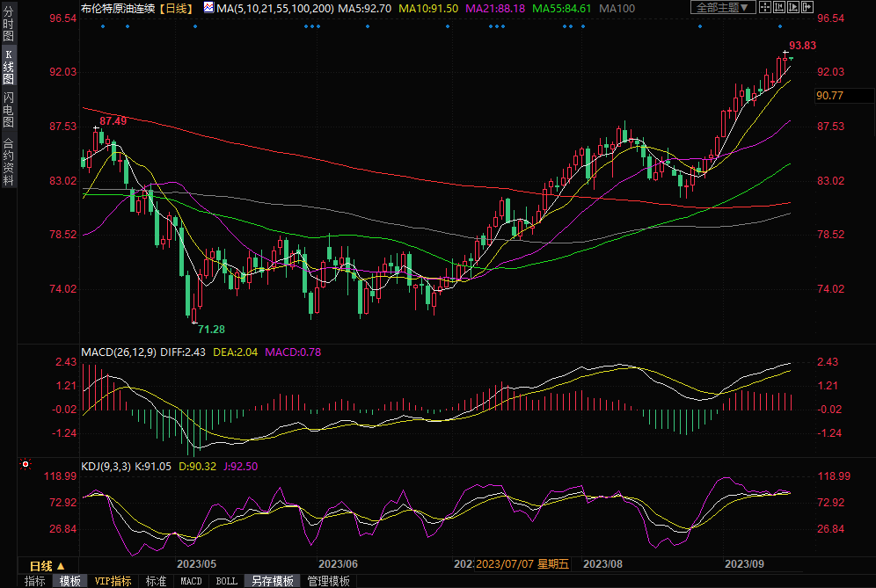Click the 【日线】 period label in chart title
The height and width of the screenshot is (588, 876).
pos(173,8)
